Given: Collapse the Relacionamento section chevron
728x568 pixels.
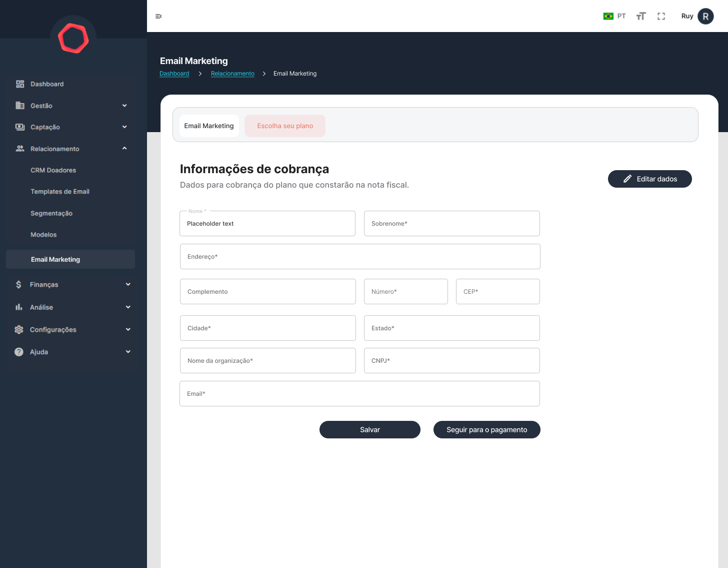Looking at the screenshot, I should (x=124, y=149).
